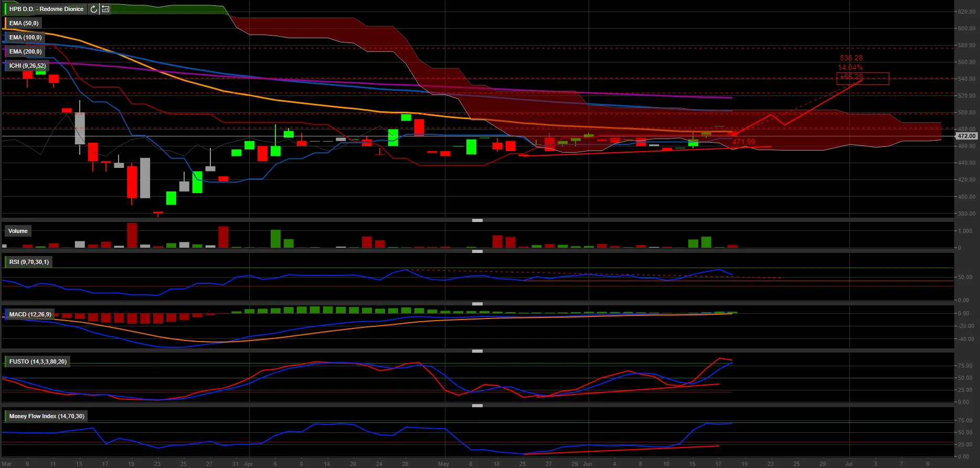Click the divider handle between MACD and FUSTO
The width and height of the screenshot is (980, 468).
pos(477,351)
